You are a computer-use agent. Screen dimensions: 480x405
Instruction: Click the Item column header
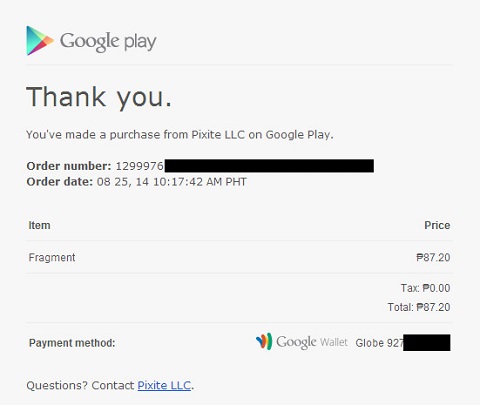pos(39,225)
